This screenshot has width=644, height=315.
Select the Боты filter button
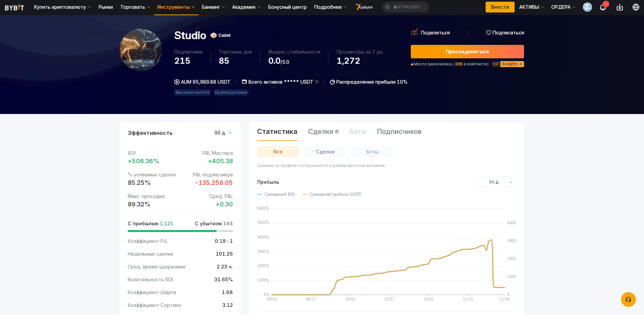coord(372,152)
